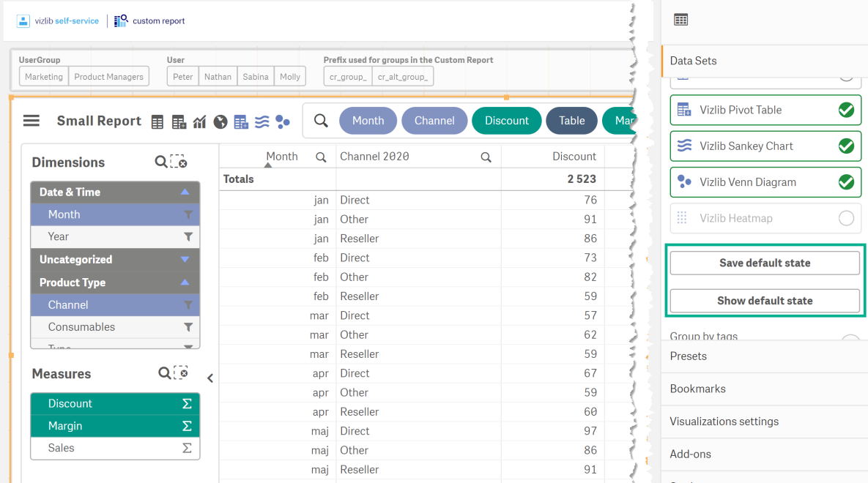This screenshot has height=483, width=868.
Task: Expand the Uncategorized dimension group
Action: pyautogui.click(x=185, y=260)
